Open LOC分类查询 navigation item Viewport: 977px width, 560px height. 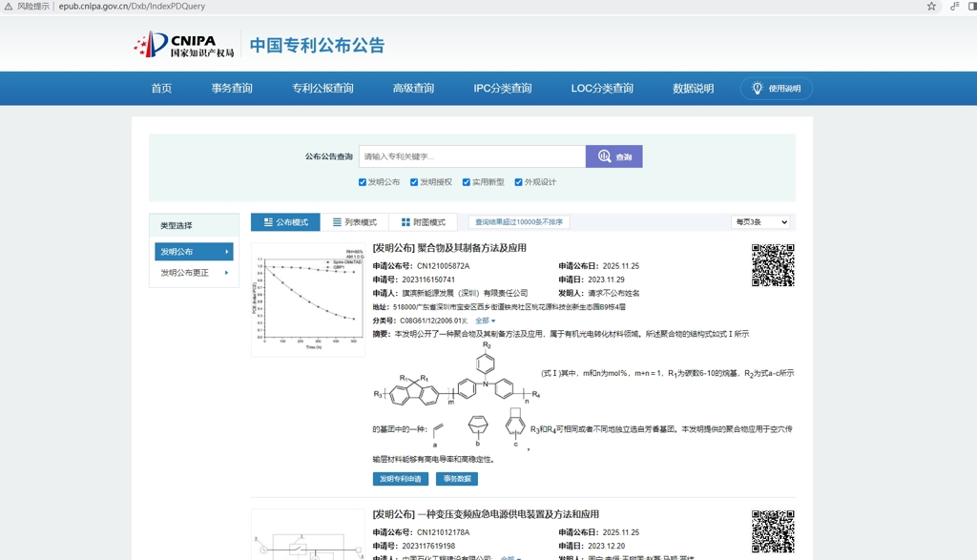click(x=602, y=89)
